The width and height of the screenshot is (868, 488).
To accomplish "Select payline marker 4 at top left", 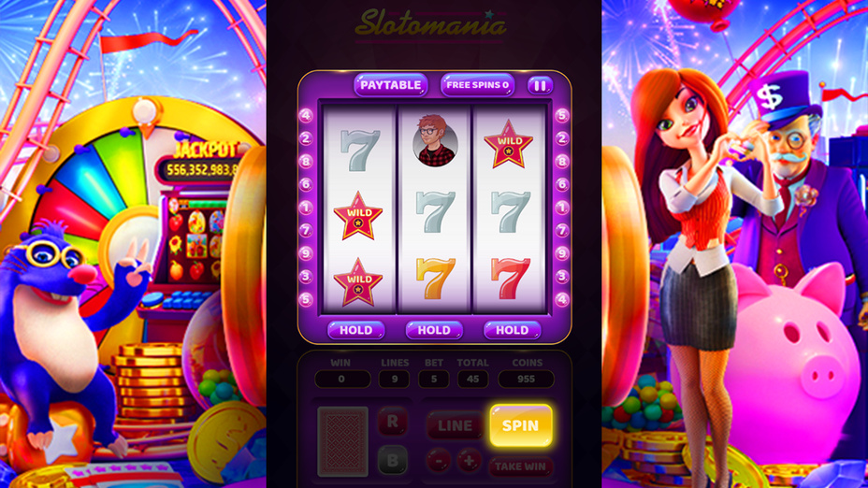I will point(306,115).
